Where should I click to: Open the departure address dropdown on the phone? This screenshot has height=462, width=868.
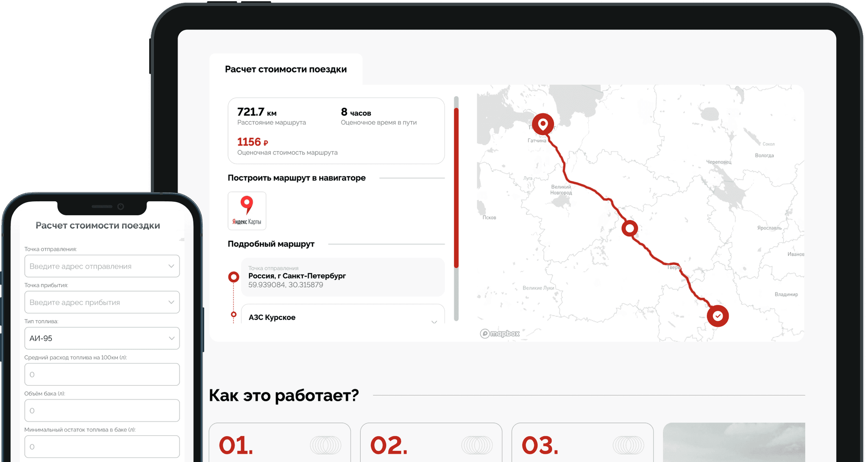coord(171,266)
